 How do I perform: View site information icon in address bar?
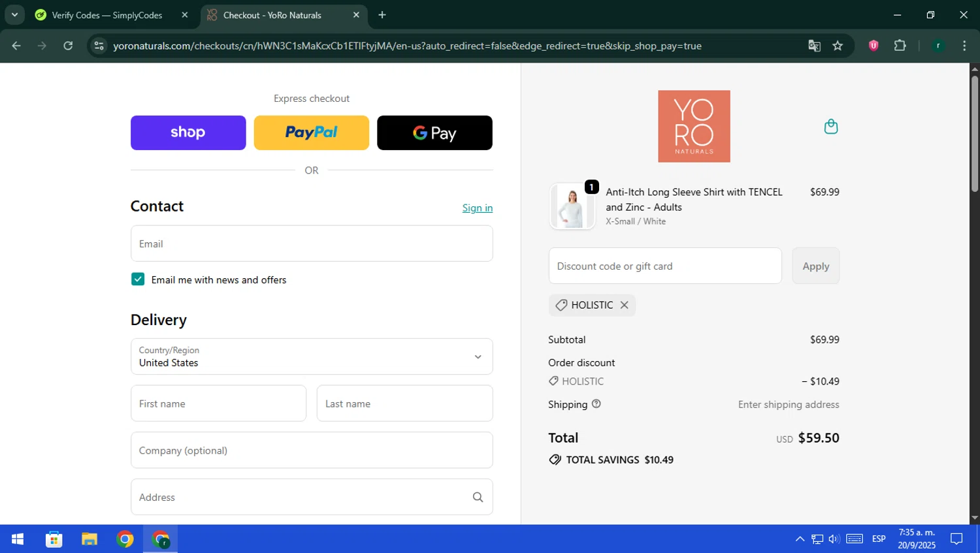(x=99, y=46)
